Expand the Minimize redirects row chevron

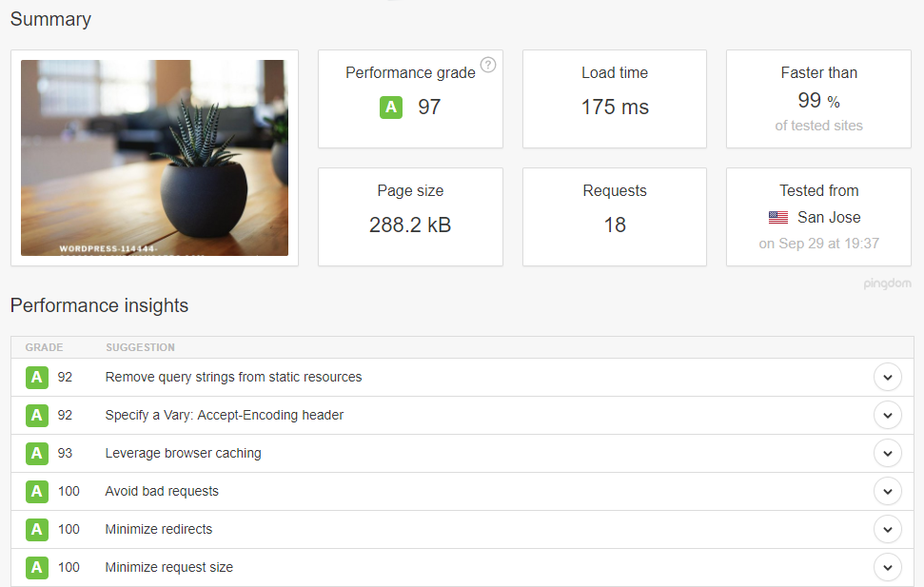(887, 530)
